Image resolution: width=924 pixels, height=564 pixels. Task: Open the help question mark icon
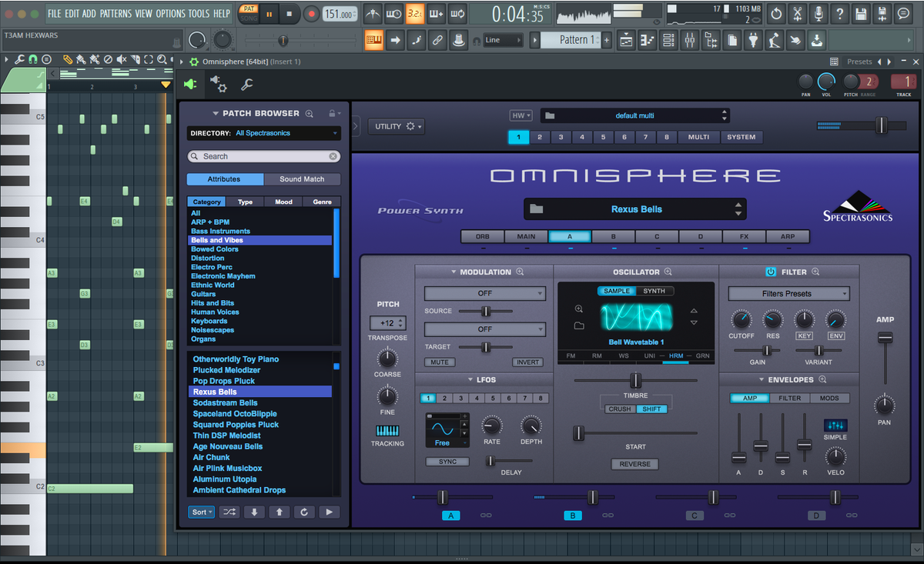click(840, 14)
